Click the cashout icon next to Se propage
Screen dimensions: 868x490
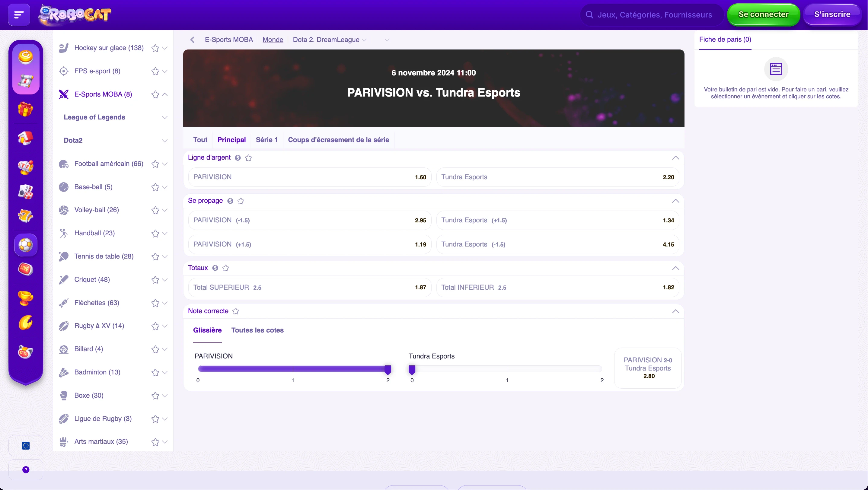230,201
